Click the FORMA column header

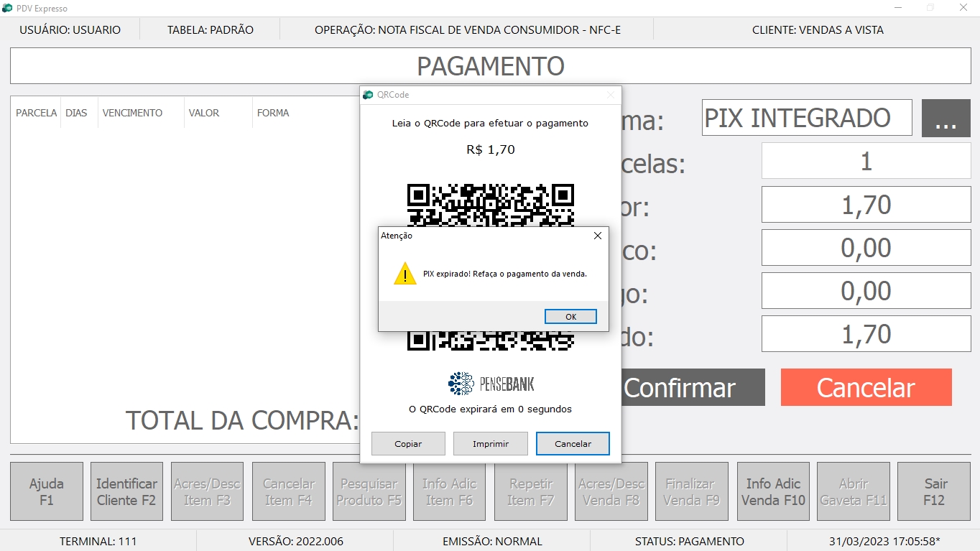(x=273, y=113)
